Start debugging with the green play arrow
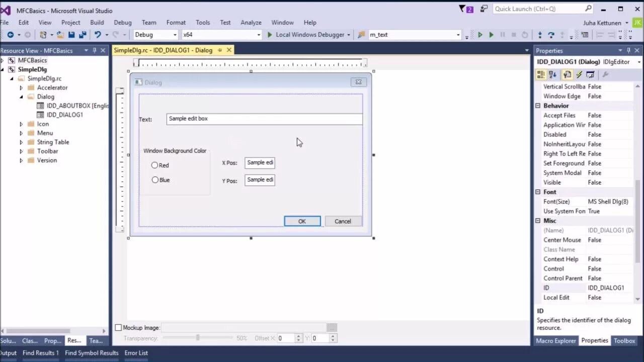 tap(270, 35)
